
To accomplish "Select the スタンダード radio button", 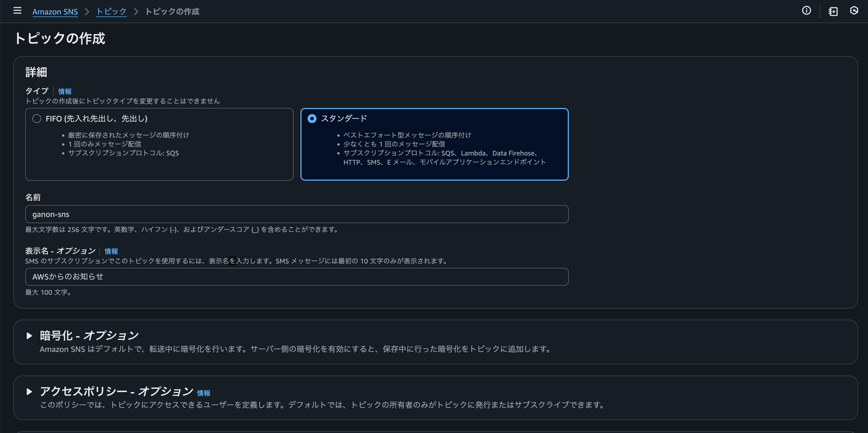I will (x=312, y=118).
